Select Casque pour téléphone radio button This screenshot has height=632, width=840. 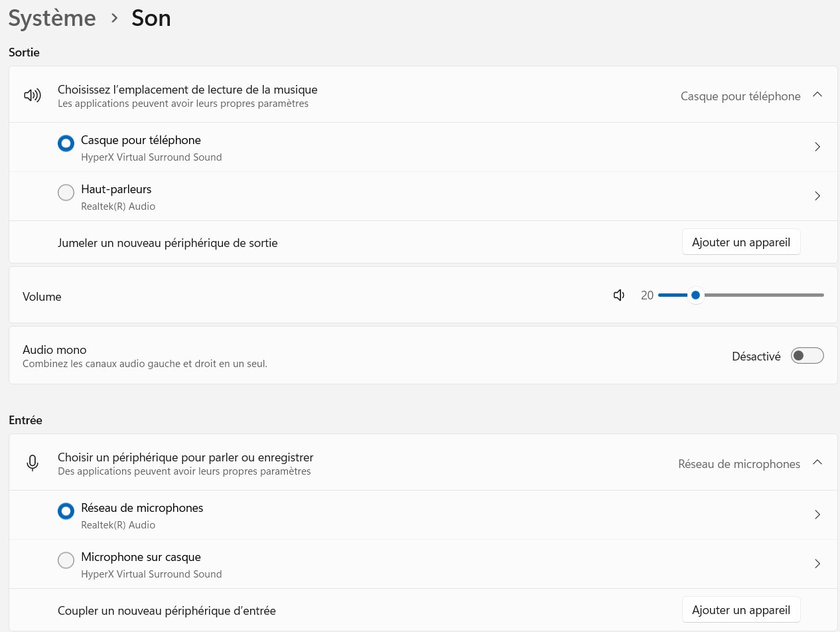[x=66, y=143]
